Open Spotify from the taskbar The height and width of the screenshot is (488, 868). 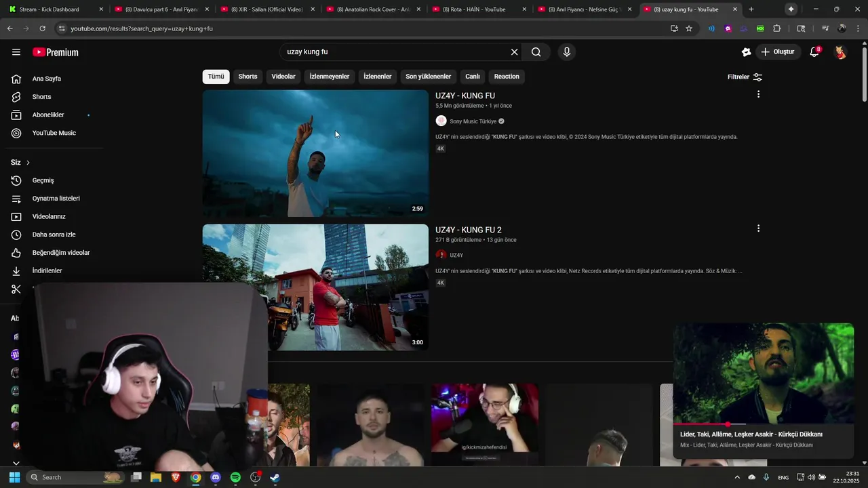(235, 477)
